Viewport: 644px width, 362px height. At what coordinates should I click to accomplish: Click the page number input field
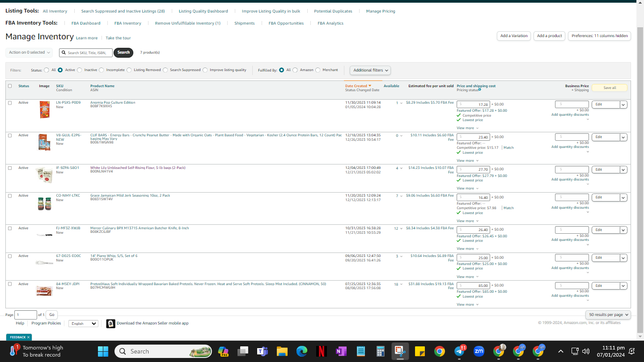pos(25,315)
